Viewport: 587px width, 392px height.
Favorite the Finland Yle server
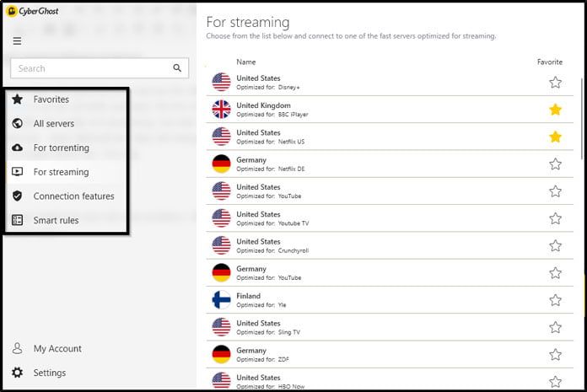coord(555,300)
